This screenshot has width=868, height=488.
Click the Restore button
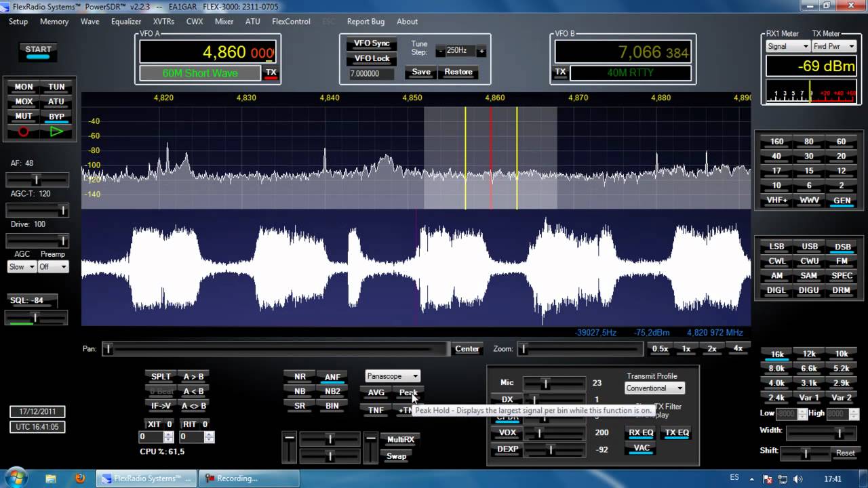click(458, 72)
